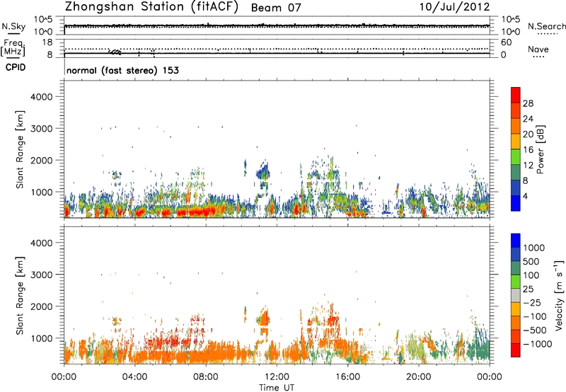Click the 'Slant Range [km]' label of power panel
Screen dimensions: 566x392
pyautogui.click(x=20, y=149)
